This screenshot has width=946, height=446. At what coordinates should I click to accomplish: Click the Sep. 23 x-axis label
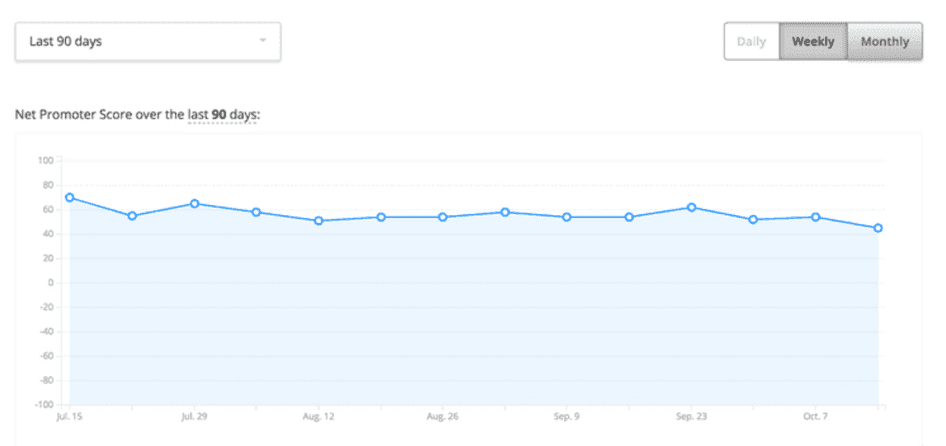[690, 415]
